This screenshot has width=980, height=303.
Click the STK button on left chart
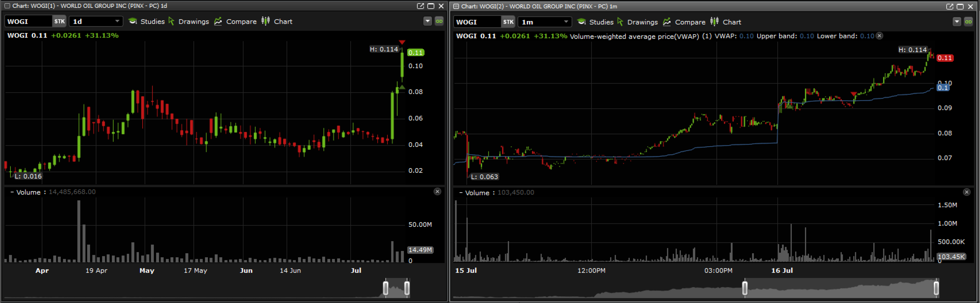[x=59, y=21]
